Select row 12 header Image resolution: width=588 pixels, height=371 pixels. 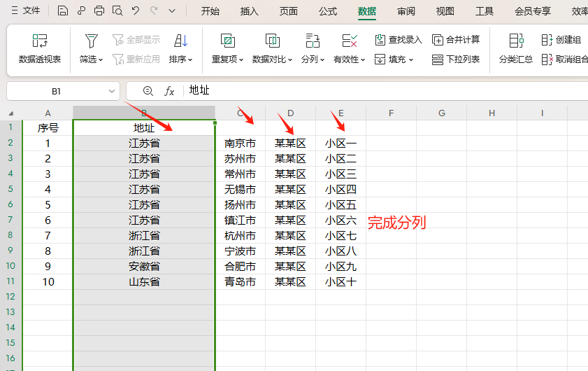click(10, 297)
